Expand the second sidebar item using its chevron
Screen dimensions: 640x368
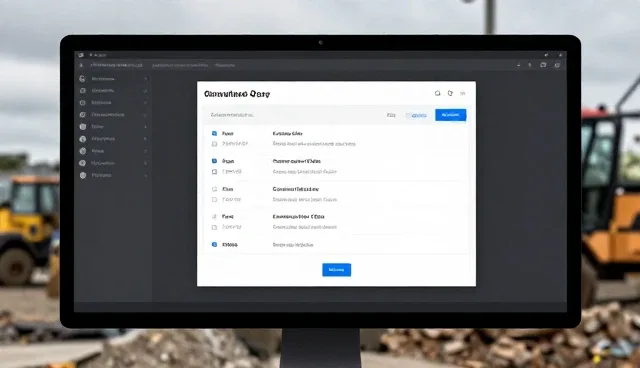tap(146, 91)
